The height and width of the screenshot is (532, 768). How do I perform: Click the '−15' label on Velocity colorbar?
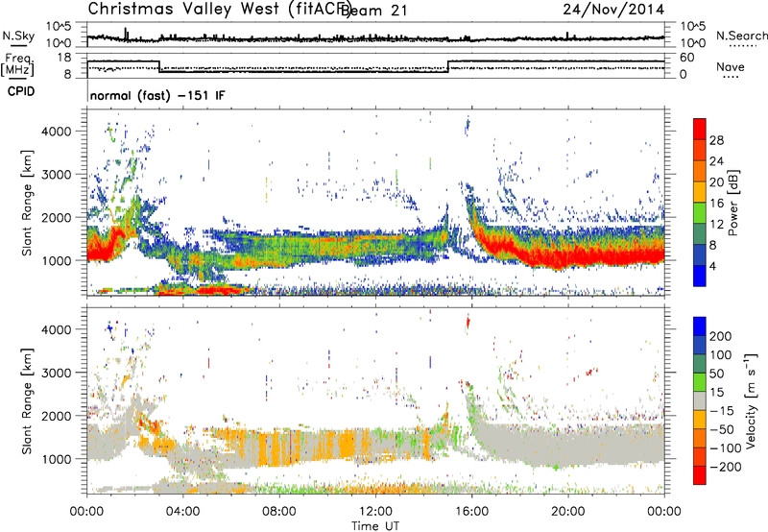(x=722, y=411)
